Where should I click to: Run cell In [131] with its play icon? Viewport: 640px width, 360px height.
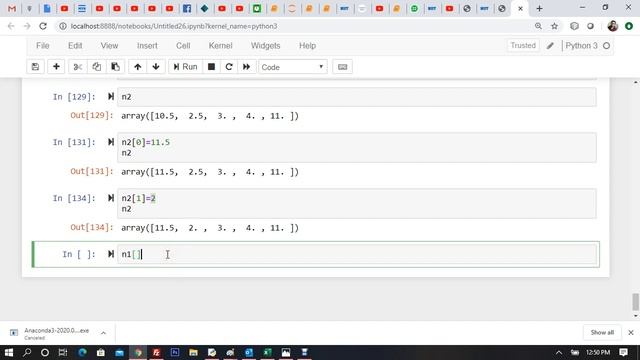pyautogui.click(x=111, y=142)
